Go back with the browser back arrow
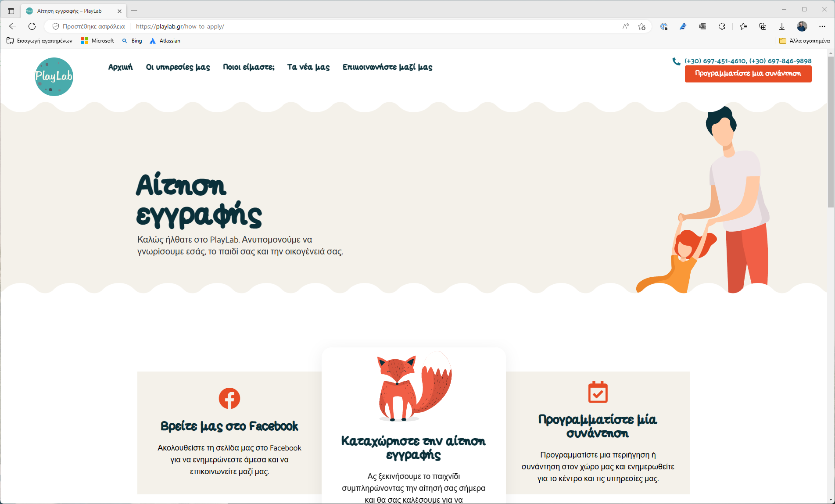Screen dimensions: 835x504 pos(13,26)
